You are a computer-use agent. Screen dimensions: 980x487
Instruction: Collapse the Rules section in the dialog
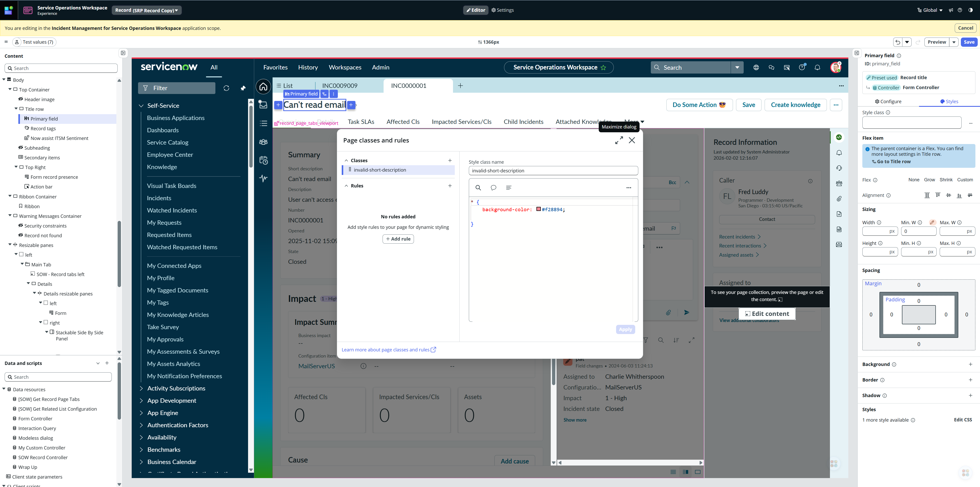346,186
